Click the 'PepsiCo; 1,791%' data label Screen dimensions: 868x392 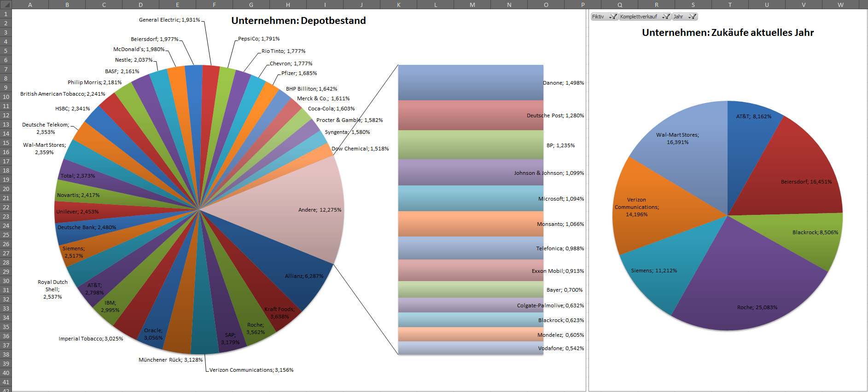tap(259, 39)
